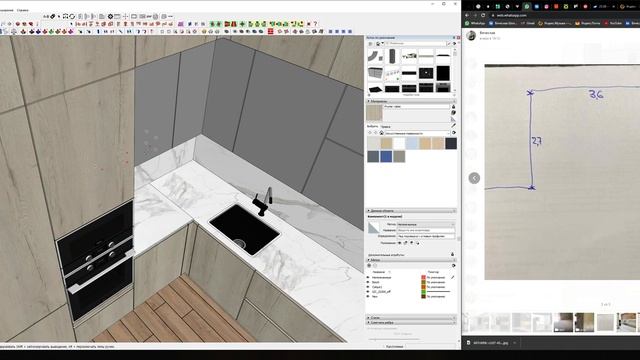Click the home icon in the components browser
Screen dimensions: 640x360
coord(378,44)
